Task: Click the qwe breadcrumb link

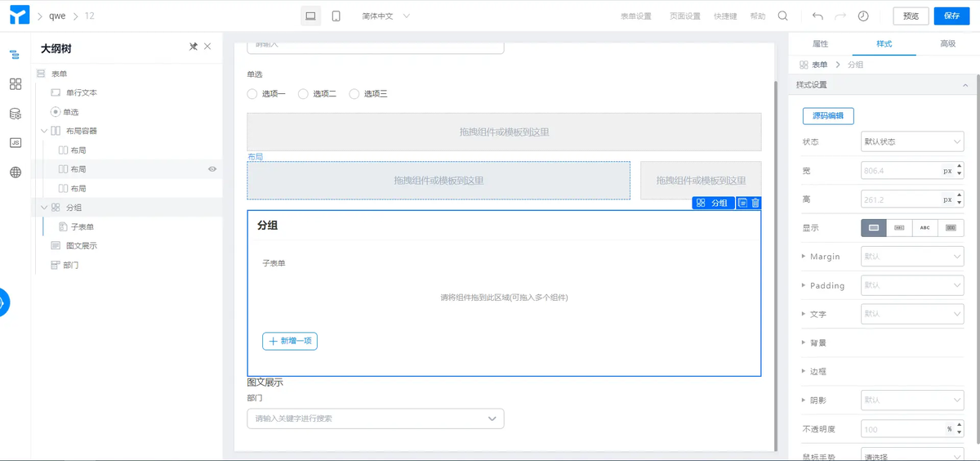Action: point(57,16)
